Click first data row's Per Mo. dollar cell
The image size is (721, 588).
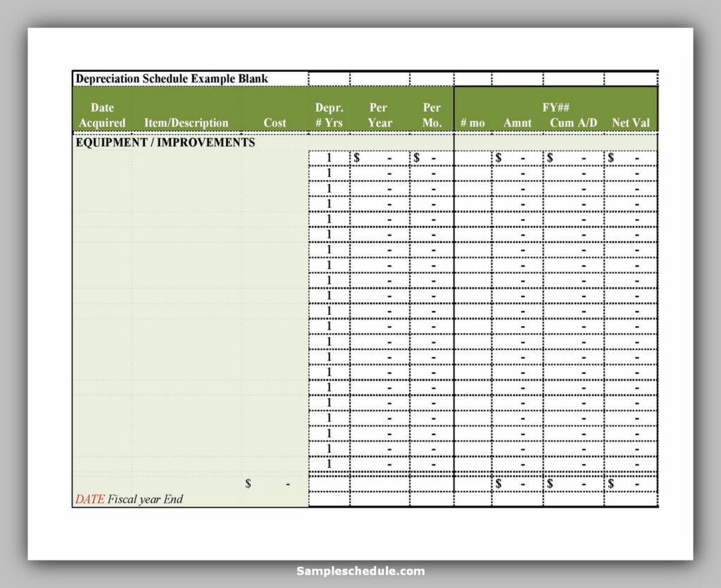point(432,158)
